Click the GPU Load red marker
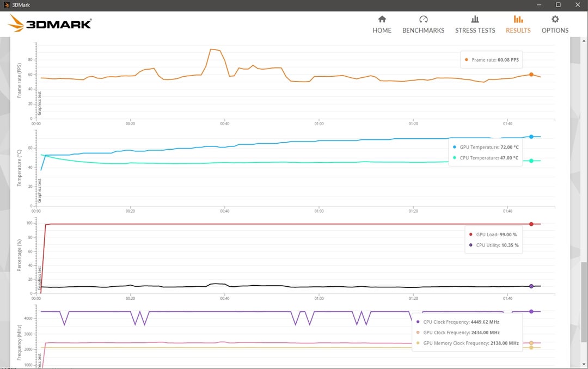Screen dimensions: 588x369 click(x=531, y=224)
